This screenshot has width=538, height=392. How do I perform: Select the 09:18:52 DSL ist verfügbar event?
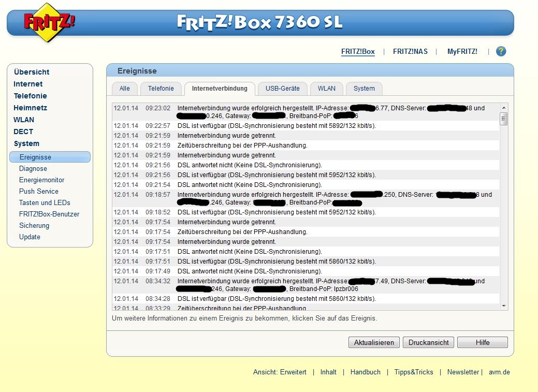tap(306, 212)
